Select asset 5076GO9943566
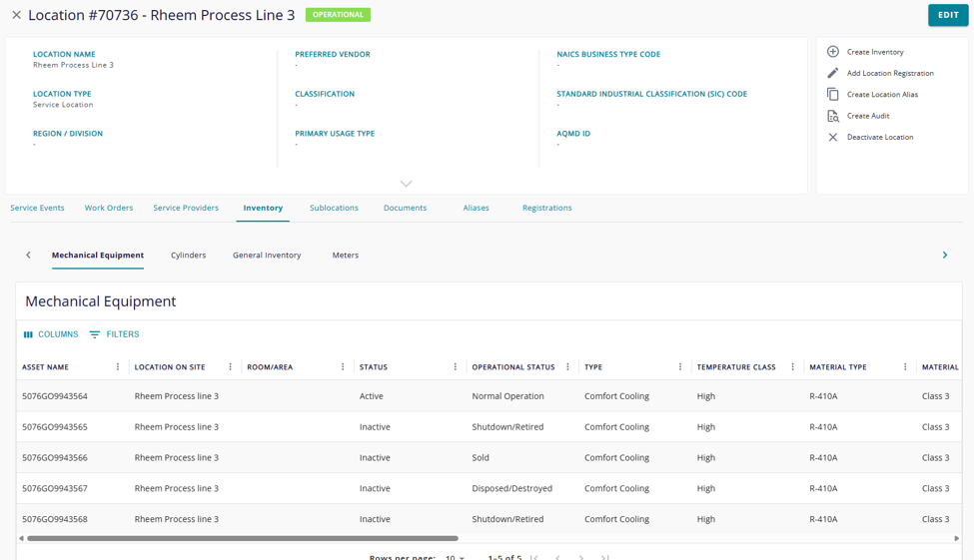The height and width of the screenshot is (560, 974). [x=55, y=457]
